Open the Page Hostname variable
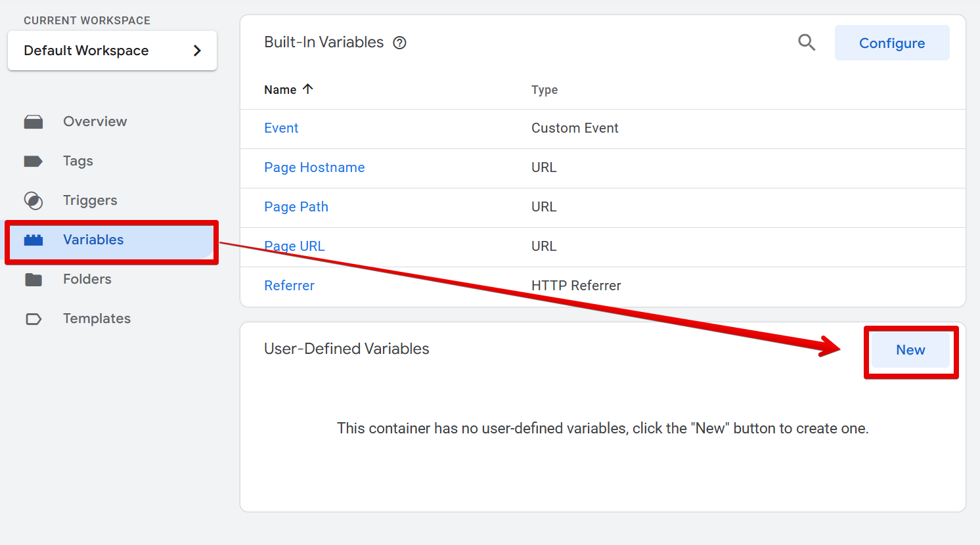The width and height of the screenshot is (980, 545). tap(314, 167)
